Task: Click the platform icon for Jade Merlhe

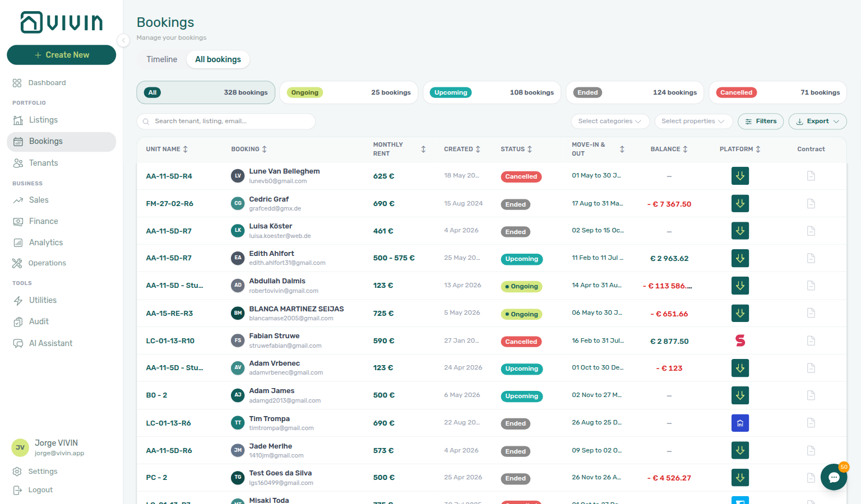Action: pos(740,450)
